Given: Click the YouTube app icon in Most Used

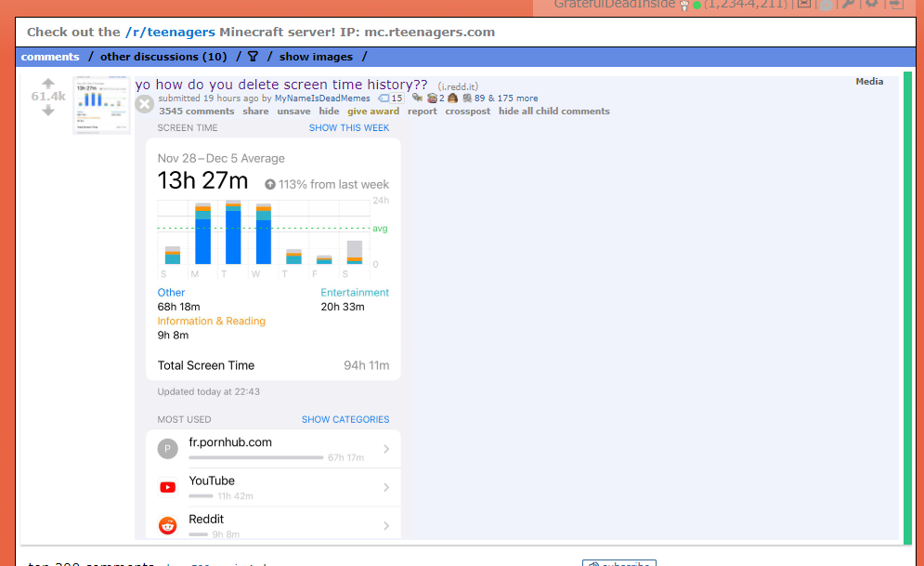Looking at the screenshot, I should 167,488.
